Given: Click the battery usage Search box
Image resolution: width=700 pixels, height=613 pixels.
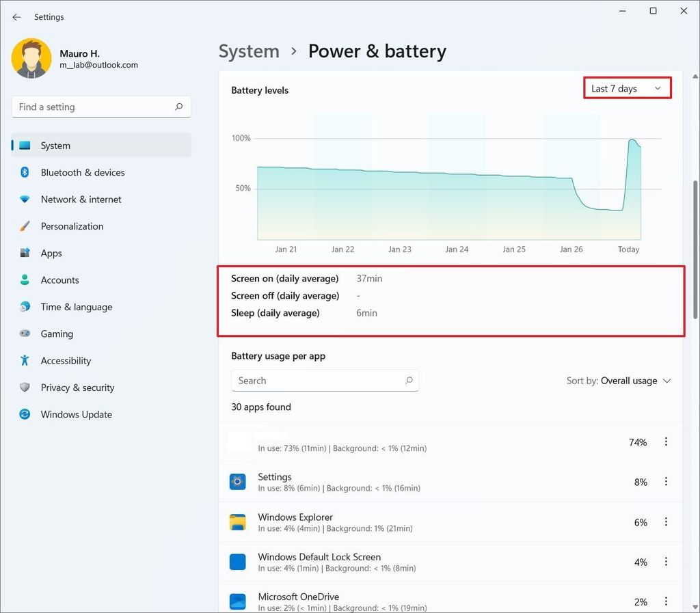Looking at the screenshot, I should (x=325, y=380).
